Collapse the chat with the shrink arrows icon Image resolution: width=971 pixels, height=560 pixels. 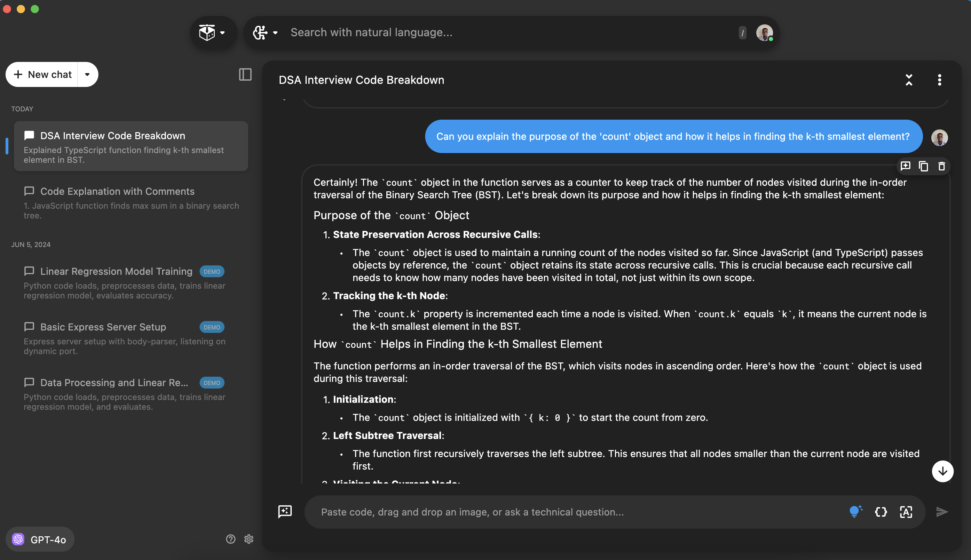pyautogui.click(x=909, y=80)
